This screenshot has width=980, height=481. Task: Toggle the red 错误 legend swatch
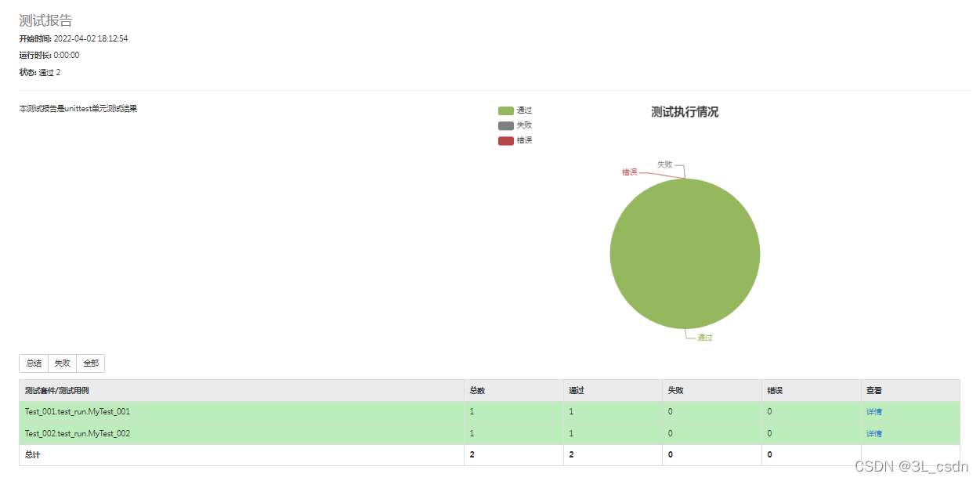point(506,140)
